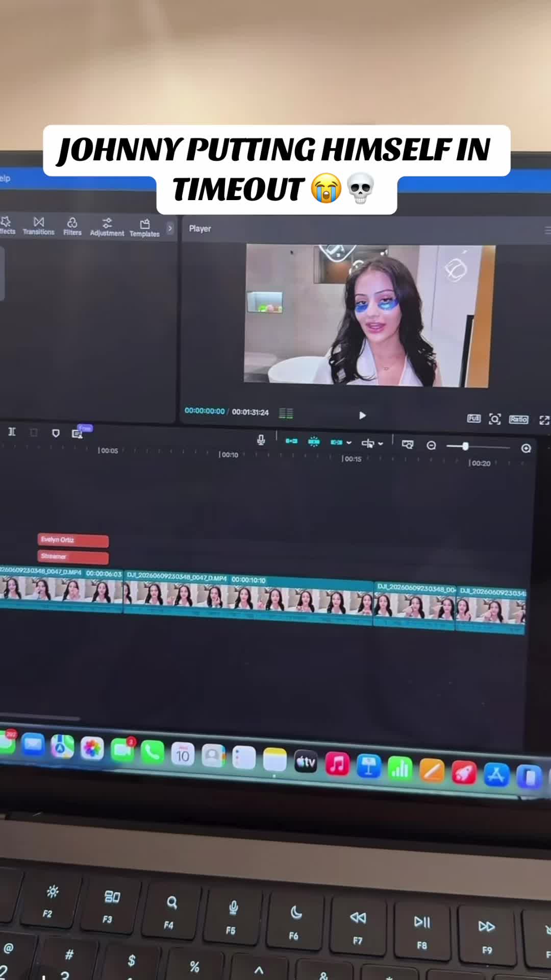This screenshot has width=551, height=980.
Task: Open the Transitions tab
Action: [x=38, y=226]
